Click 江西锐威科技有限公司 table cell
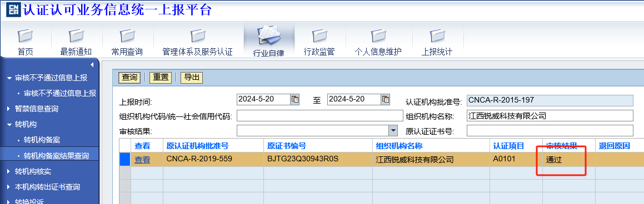This screenshot has width=644, height=204. pos(431,159)
